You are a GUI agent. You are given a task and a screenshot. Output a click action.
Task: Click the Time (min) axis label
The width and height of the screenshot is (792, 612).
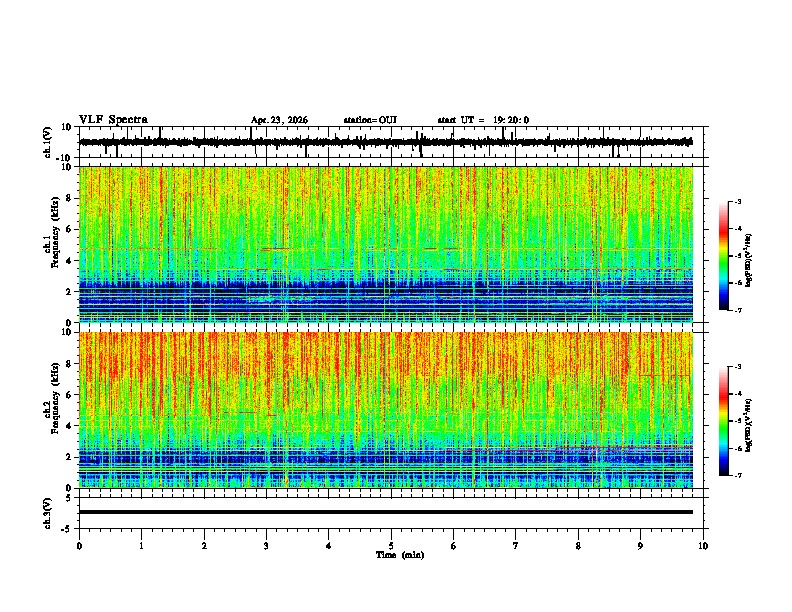pyautogui.click(x=400, y=555)
